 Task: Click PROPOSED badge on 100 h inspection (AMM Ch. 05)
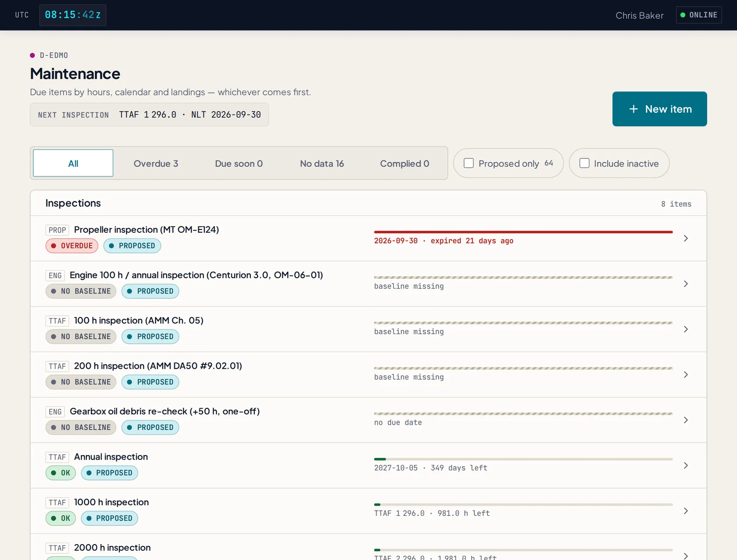coord(150,336)
